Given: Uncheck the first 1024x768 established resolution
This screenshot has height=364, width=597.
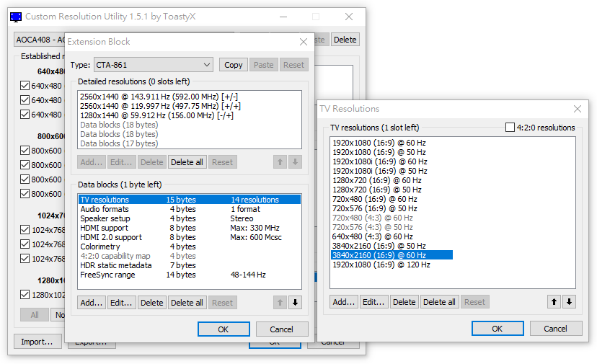Looking at the screenshot, I should tap(25, 230).
